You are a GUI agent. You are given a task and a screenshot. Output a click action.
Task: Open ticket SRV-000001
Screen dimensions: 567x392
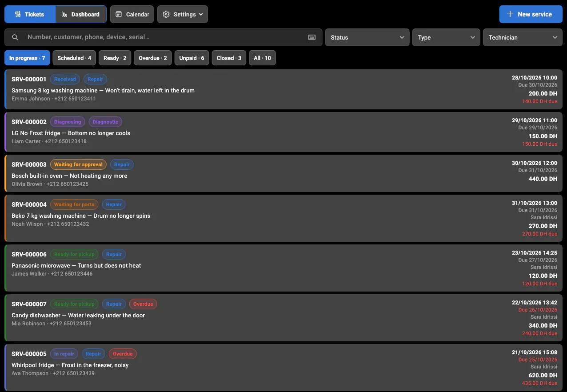tap(283, 89)
